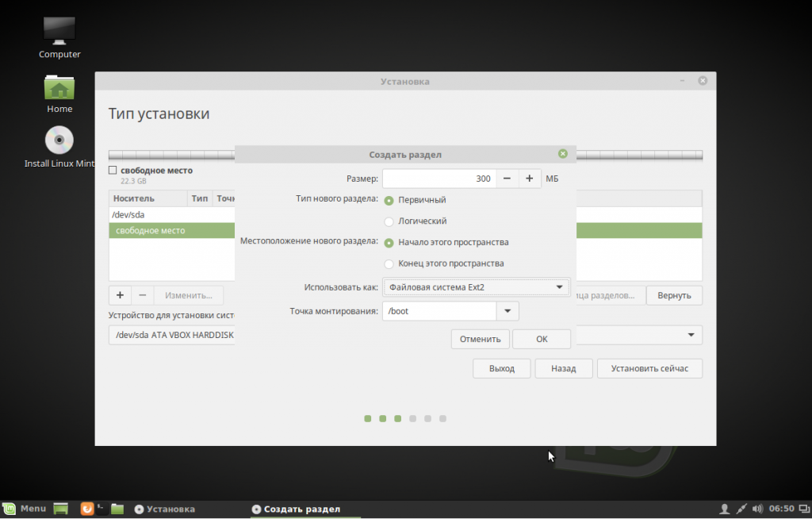Select the add partition plus icon
The image size is (812, 519).
120,294
